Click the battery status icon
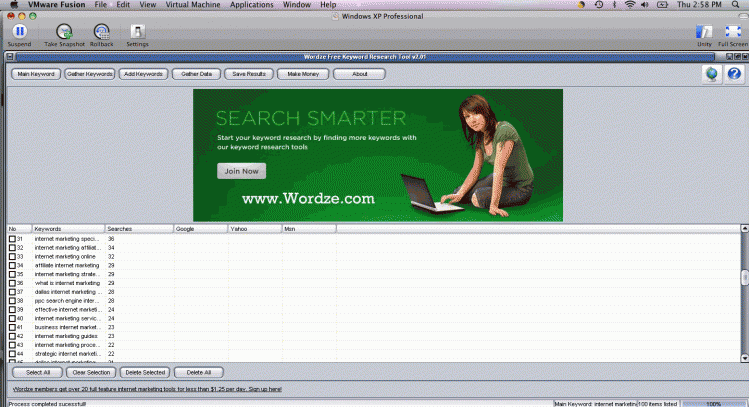Screen dimensions: 749x407 [x=663, y=4]
